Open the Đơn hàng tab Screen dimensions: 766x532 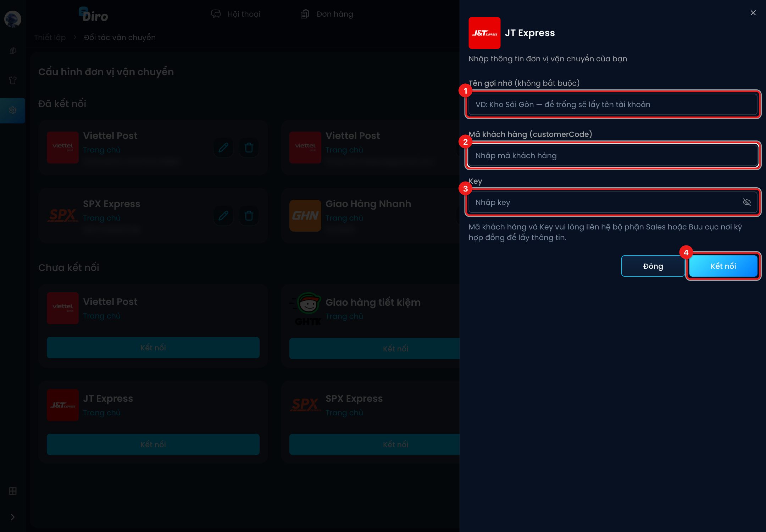(327, 14)
